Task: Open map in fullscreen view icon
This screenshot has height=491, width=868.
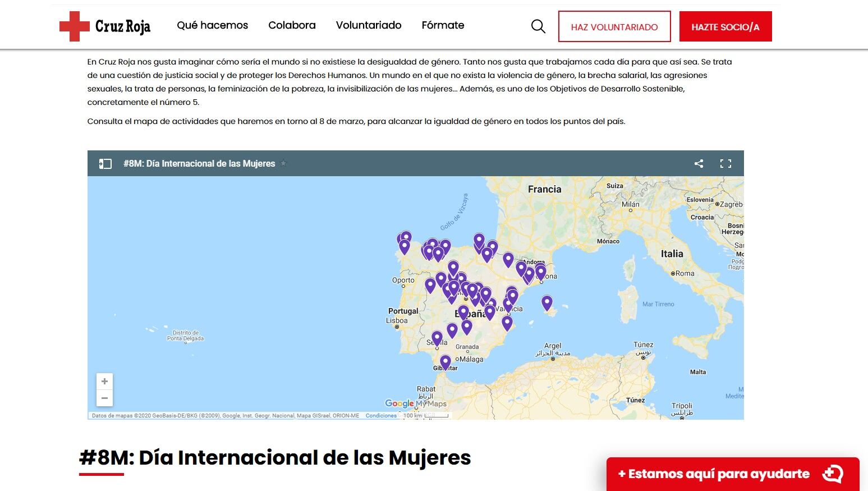Action: [725, 164]
